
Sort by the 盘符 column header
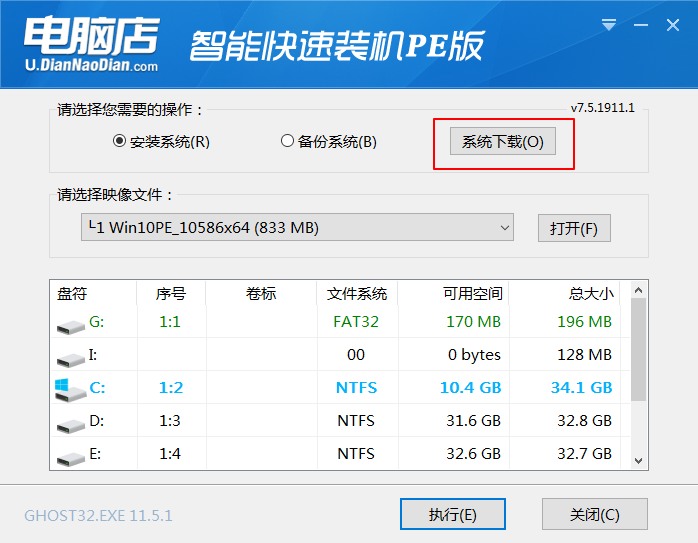93,293
